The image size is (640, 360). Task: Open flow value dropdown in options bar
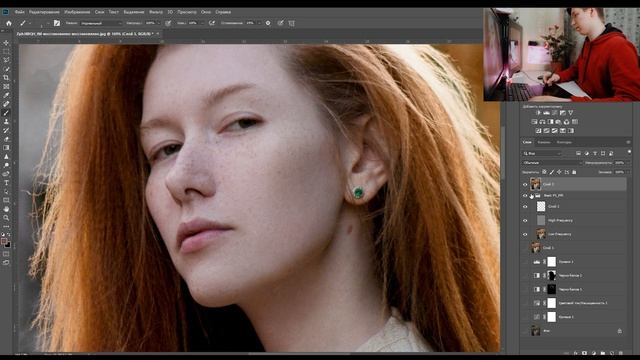point(201,23)
